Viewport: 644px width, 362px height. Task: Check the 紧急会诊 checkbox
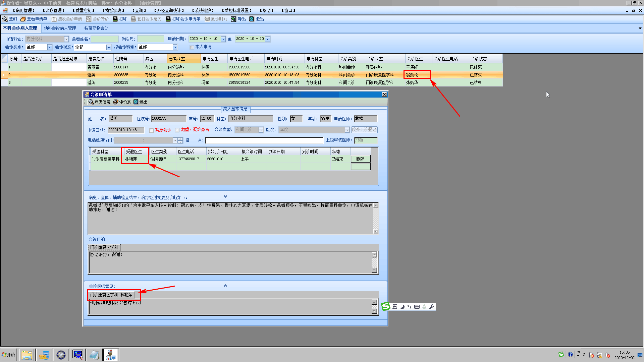(152, 130)
